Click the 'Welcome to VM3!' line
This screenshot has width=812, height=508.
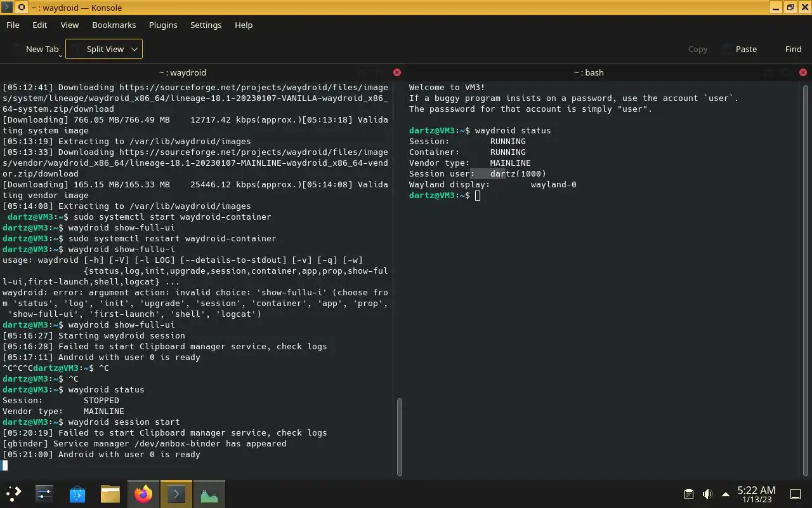[447, 87]
